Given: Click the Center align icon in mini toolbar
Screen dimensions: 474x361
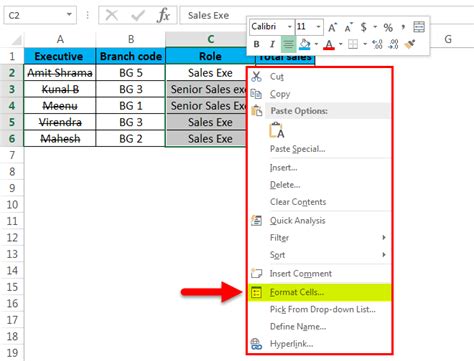Looking at the screenshot, I should coord(288,44).
